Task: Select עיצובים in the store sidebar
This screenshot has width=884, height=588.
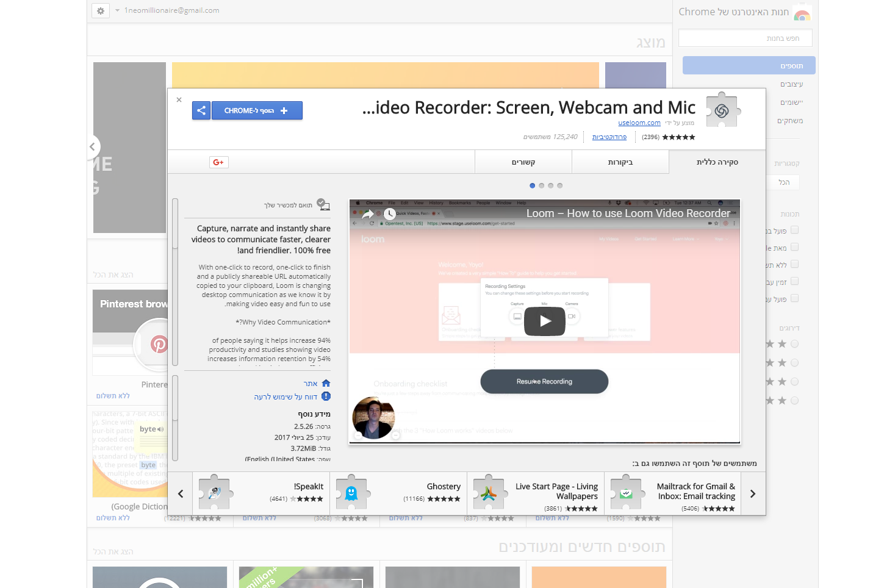Action: [x=791, y=84]
